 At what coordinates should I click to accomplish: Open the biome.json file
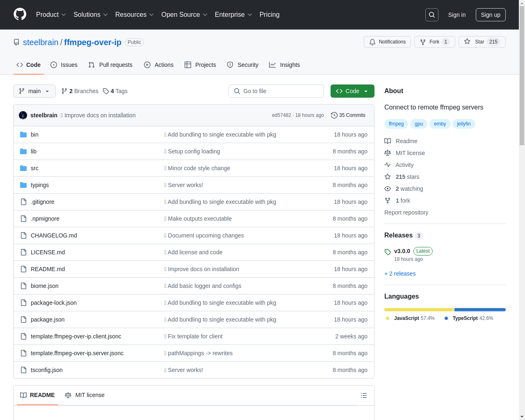click(x=45, y=286)
